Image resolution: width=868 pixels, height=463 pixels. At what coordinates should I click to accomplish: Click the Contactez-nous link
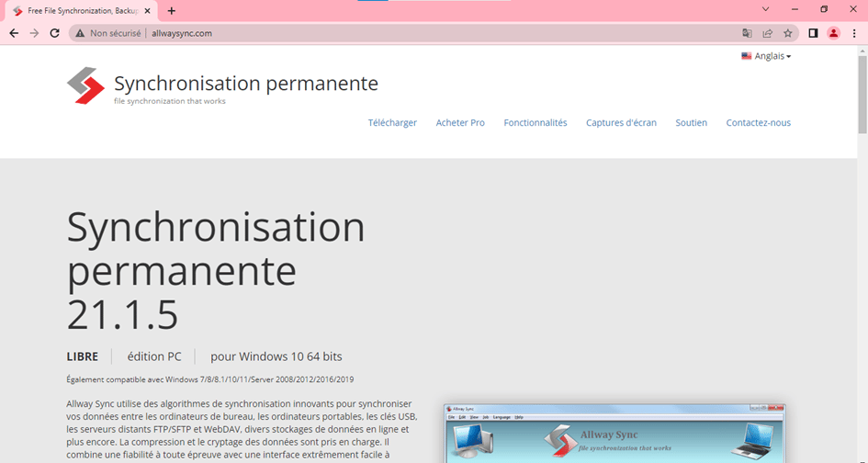[758, 123]
